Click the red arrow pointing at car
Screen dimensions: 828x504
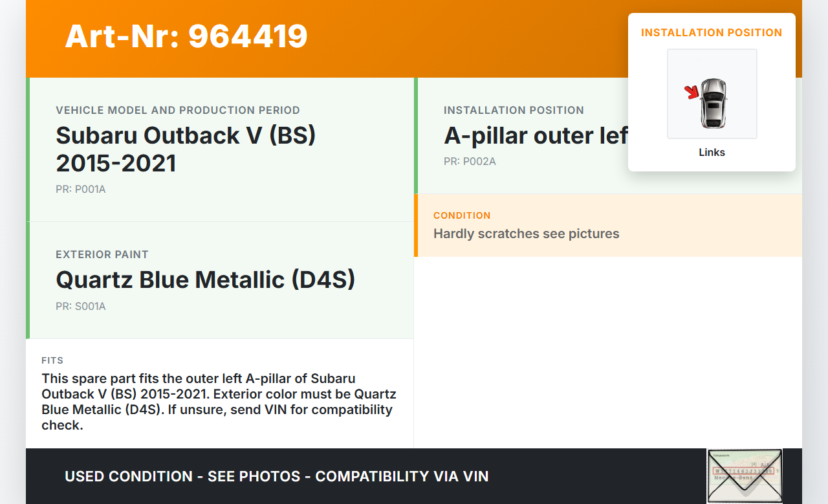coord(692,93)
